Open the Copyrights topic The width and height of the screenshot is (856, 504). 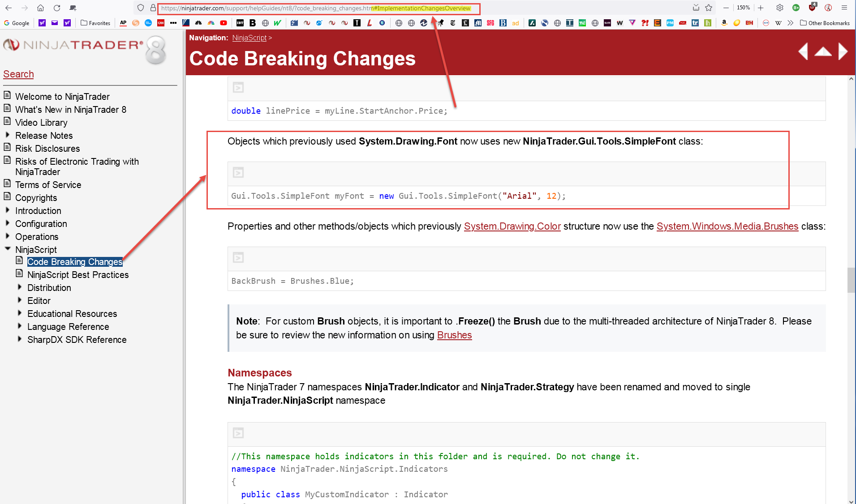tap(36, 198)
